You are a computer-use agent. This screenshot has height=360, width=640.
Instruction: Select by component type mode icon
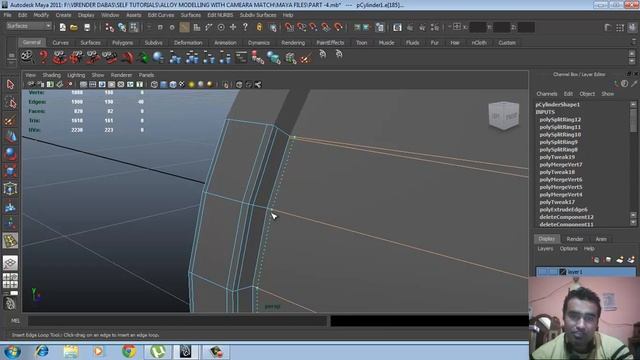(x=134, y=27)
